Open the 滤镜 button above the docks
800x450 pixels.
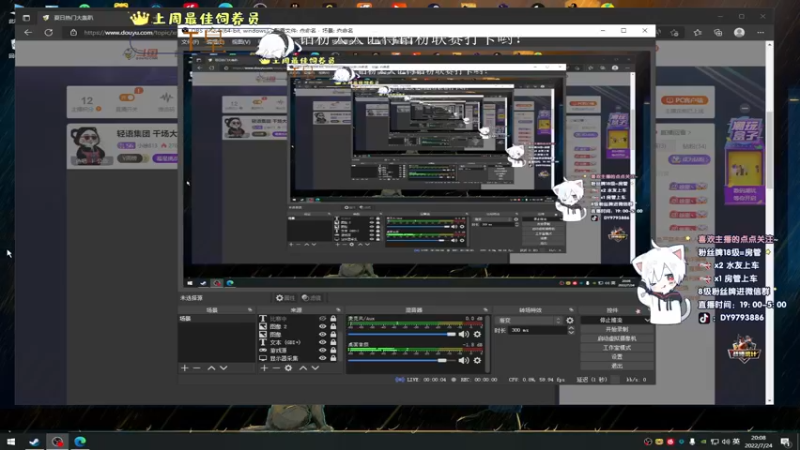coord(311,298)
